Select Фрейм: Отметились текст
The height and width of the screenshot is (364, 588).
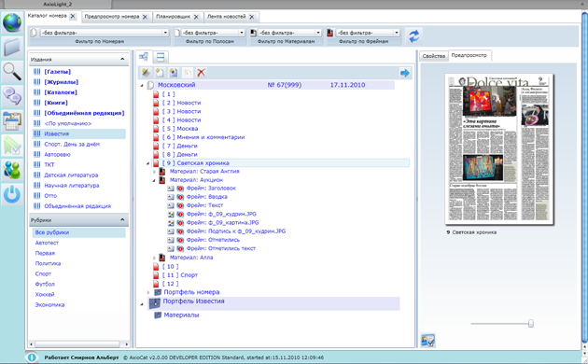pos(221,248)
